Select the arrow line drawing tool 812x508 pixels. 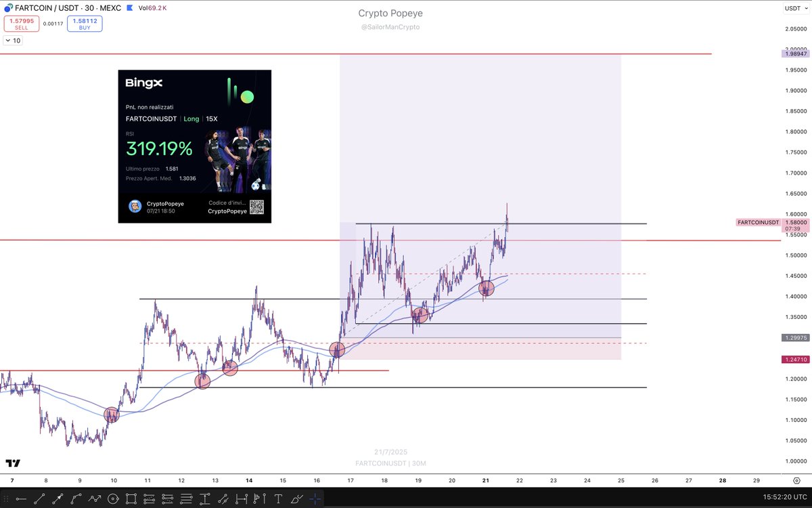(x=58, y=499)
